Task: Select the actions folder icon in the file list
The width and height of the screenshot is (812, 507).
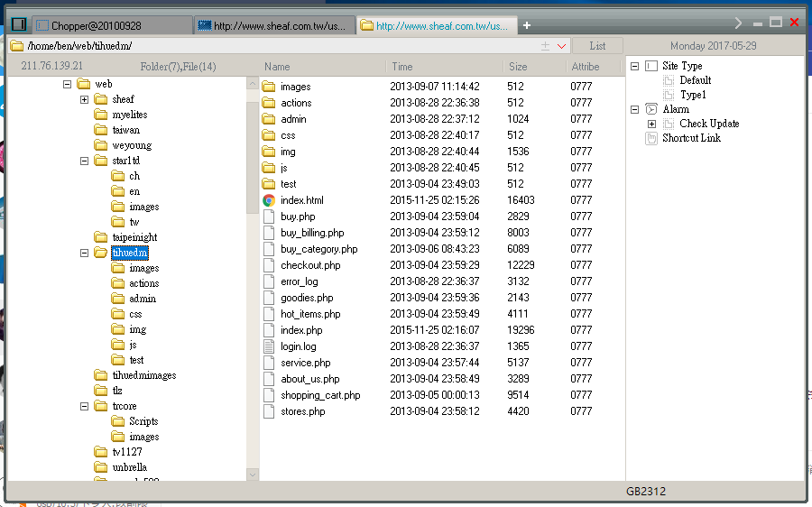Action: 269,103
